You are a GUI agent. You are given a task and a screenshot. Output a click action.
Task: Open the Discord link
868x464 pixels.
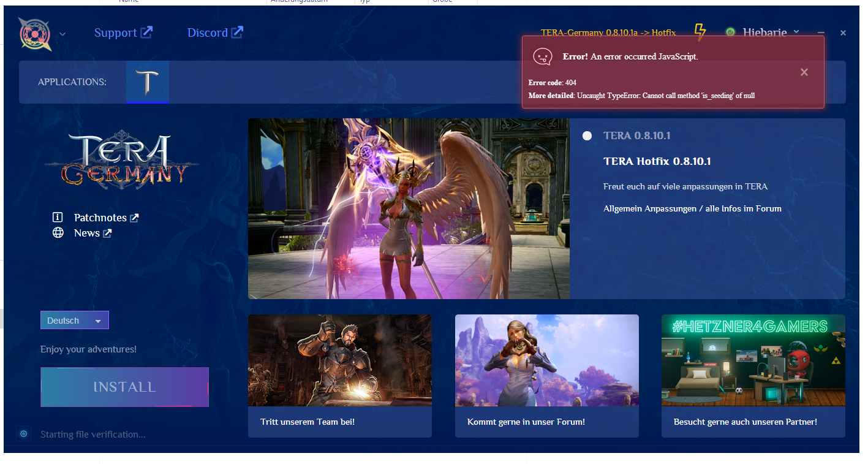pyautogui.click(x=215, y=32)
